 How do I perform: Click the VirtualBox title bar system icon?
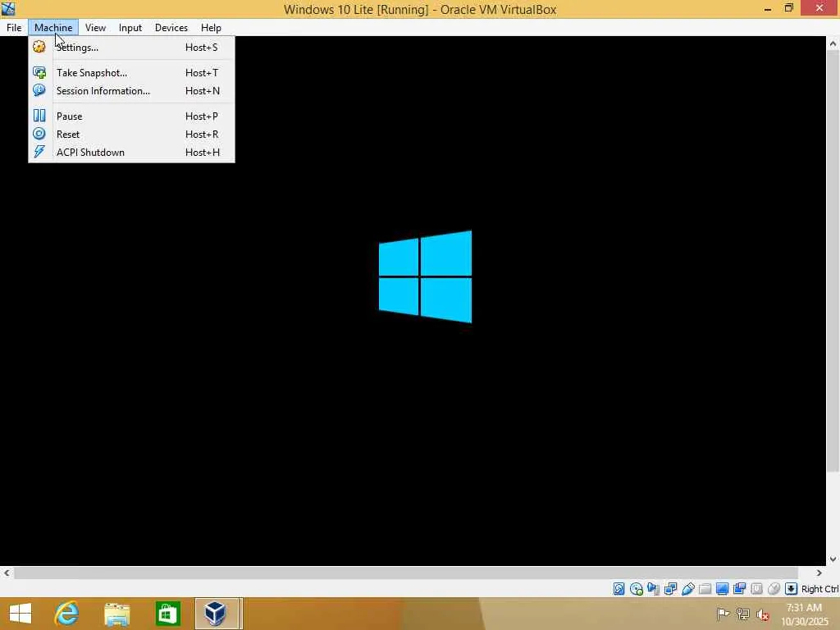click(x=8, y=8)
